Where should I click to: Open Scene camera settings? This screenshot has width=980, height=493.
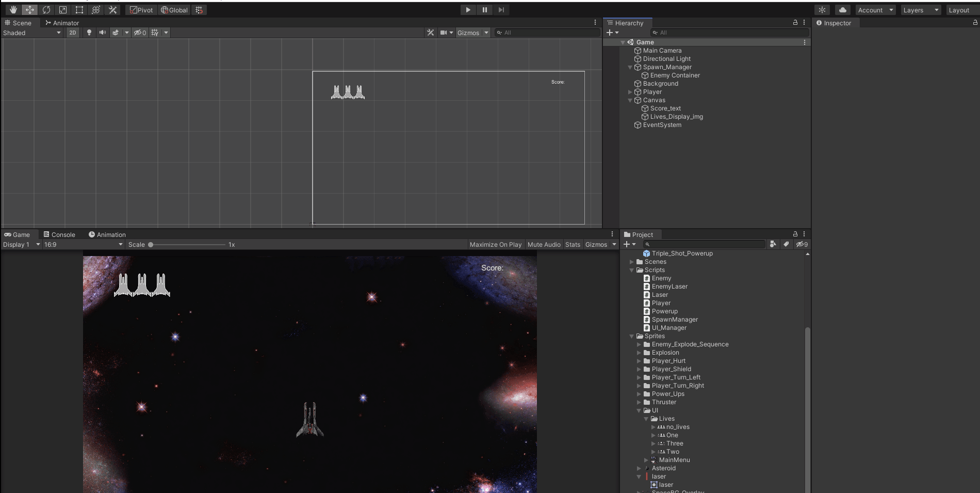click(444, 33)
